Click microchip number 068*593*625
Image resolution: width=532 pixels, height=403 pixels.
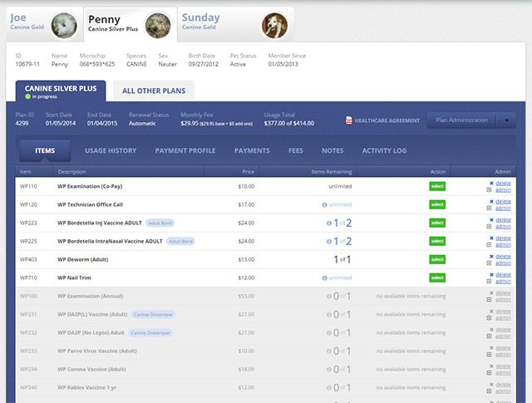(x=97, y=64)
